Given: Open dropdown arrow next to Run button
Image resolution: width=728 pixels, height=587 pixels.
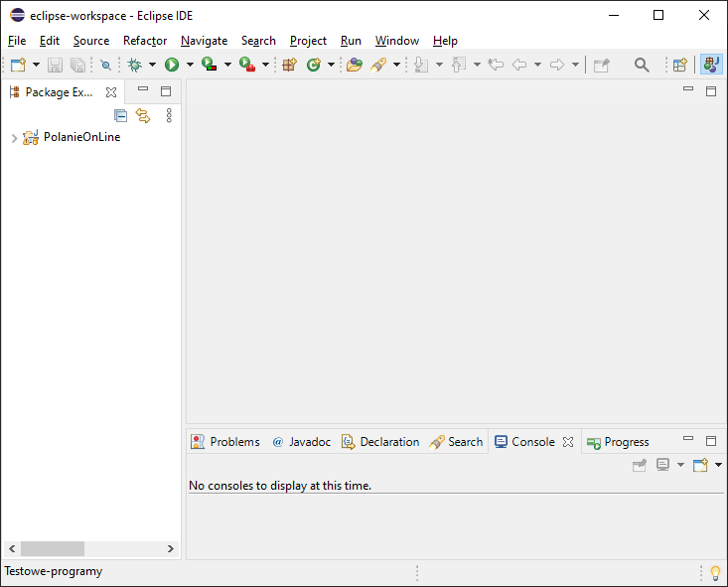Looking at the screenshot, I should point(190,65).
